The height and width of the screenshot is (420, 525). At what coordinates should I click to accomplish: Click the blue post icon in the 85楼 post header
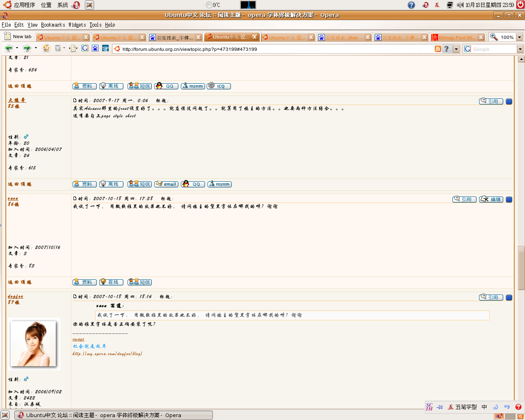(509, 101)
